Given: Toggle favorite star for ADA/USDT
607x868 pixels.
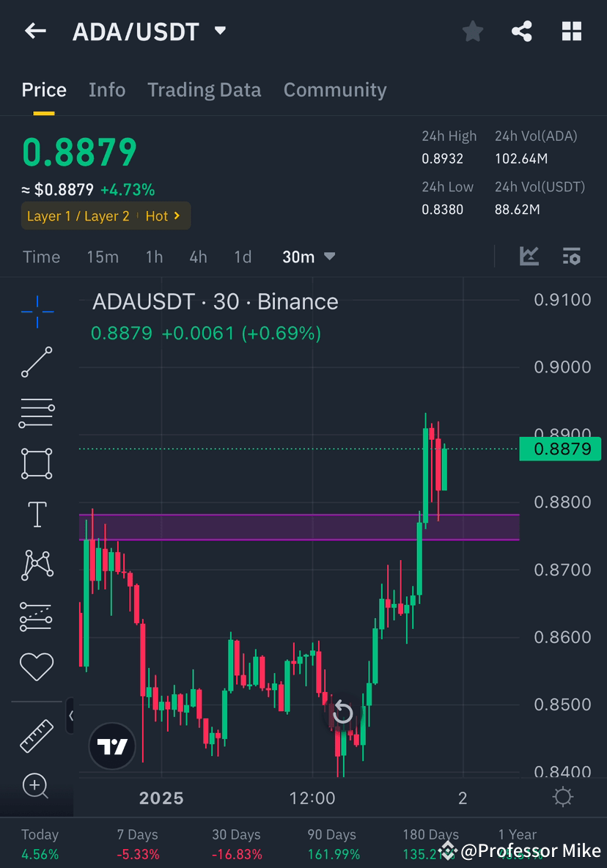Looking at the screenshot, I should (x=472, y=31).
